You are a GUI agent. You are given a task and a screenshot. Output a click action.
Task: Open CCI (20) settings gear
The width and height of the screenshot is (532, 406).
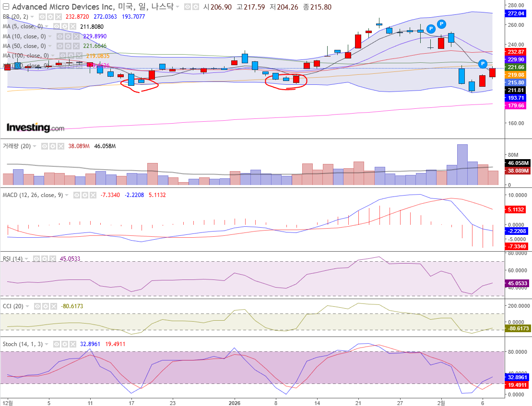46,306
